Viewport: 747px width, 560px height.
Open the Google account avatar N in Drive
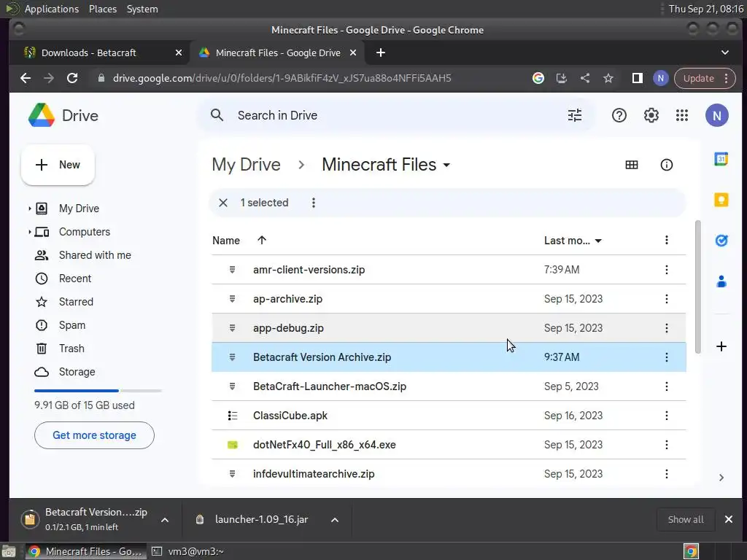coord(716,115)
